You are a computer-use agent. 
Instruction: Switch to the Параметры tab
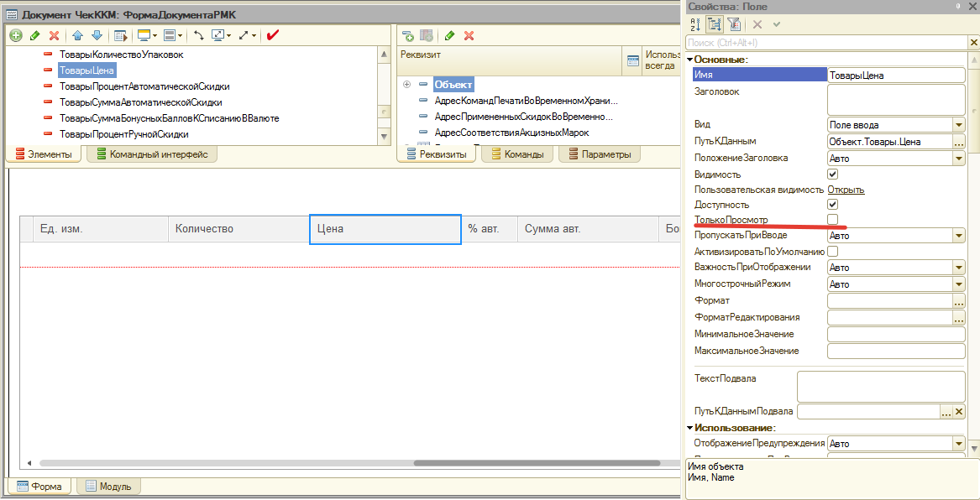point(599,154)
